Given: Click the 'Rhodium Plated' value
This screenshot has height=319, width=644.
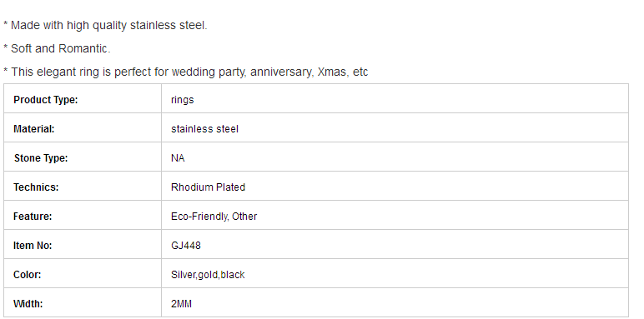Looking at the screenshot, I should 209,187.
